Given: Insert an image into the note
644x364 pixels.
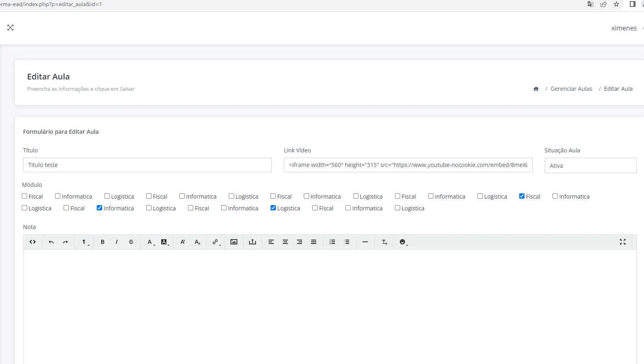Looking at the screenshot, I should tap(234, 242).
